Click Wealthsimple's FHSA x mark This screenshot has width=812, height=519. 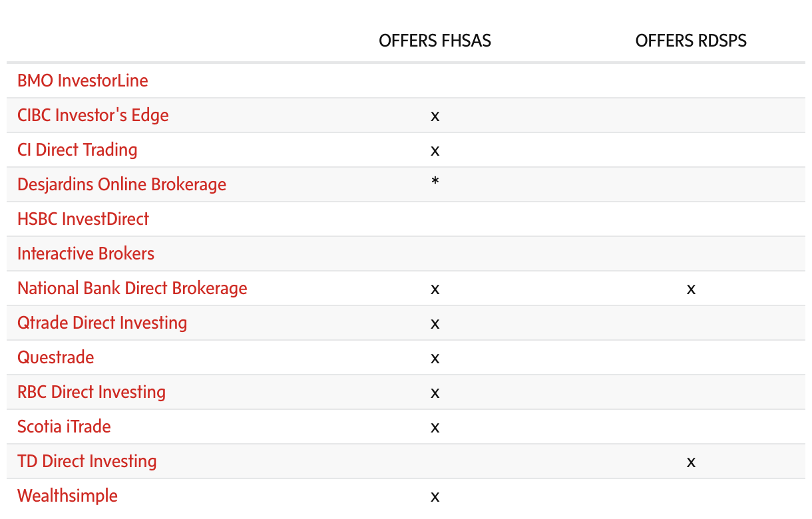pyautogui.click(x=435, y=496)
